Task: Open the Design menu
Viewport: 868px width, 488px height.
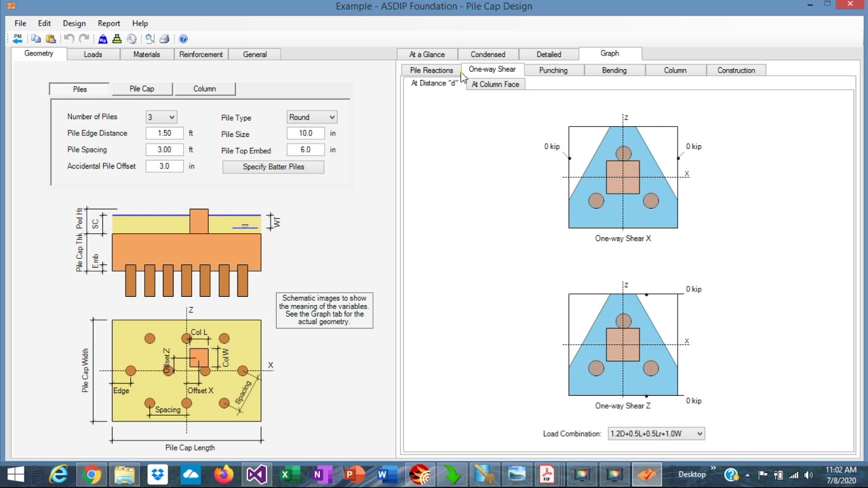Action: coord(74,23)
